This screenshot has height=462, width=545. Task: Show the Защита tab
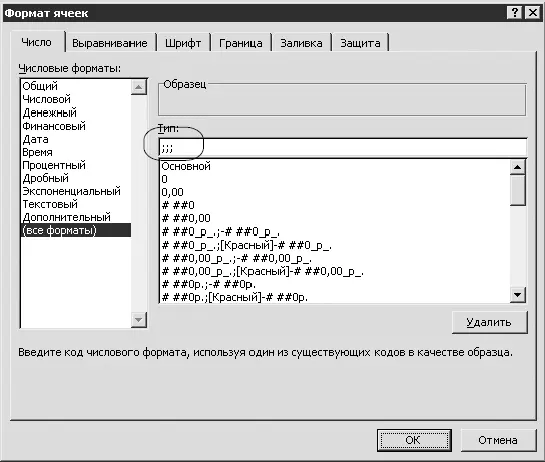360,43
